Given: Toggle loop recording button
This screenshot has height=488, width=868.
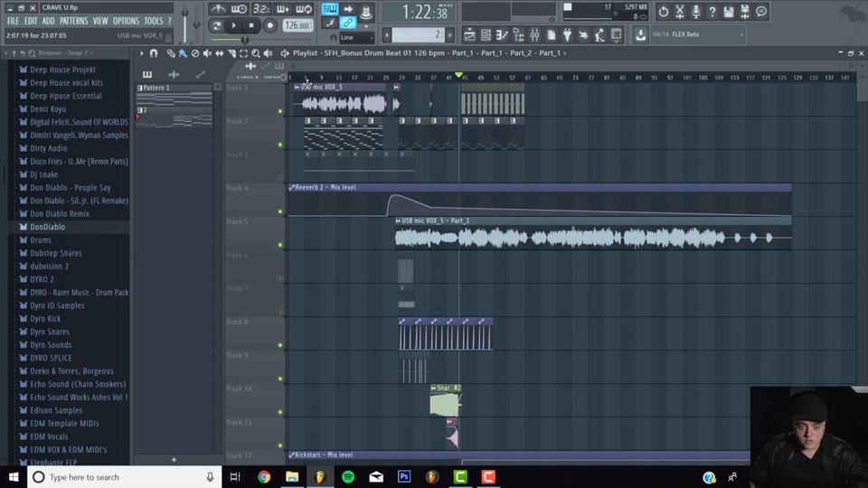Looking at the screenshot, I should [x=304, y=9].
